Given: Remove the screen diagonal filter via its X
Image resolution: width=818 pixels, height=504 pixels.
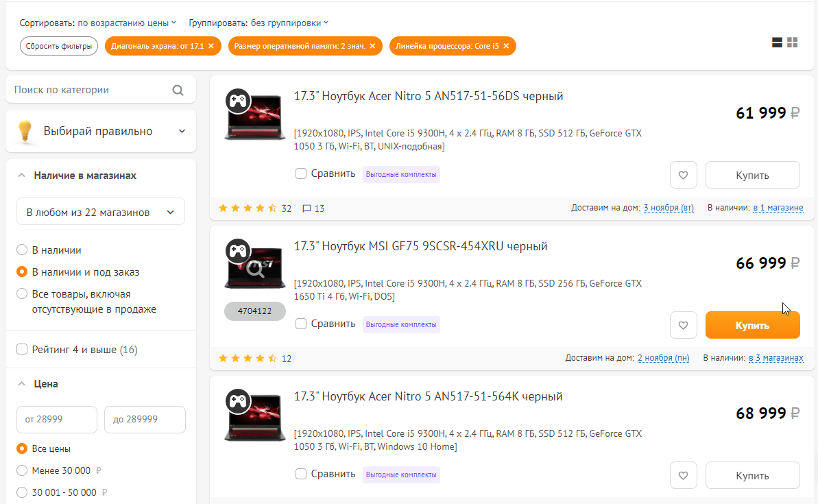Looking at the screenshot, I should [x=211, y=46].
